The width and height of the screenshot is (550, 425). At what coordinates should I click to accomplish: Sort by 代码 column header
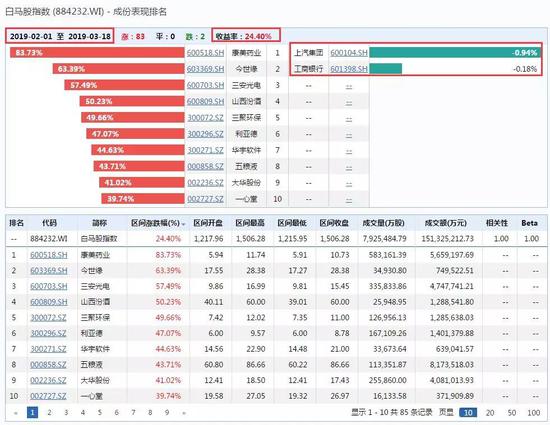click(x=49, y=223)
